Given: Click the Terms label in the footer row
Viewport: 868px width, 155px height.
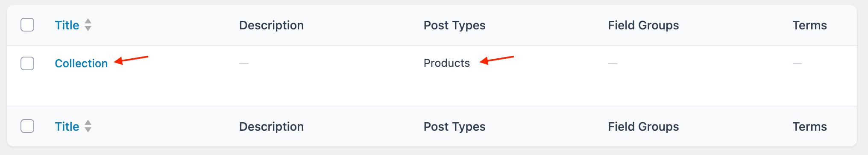Looking at the screenshot, I should click(x=809, y=126).
